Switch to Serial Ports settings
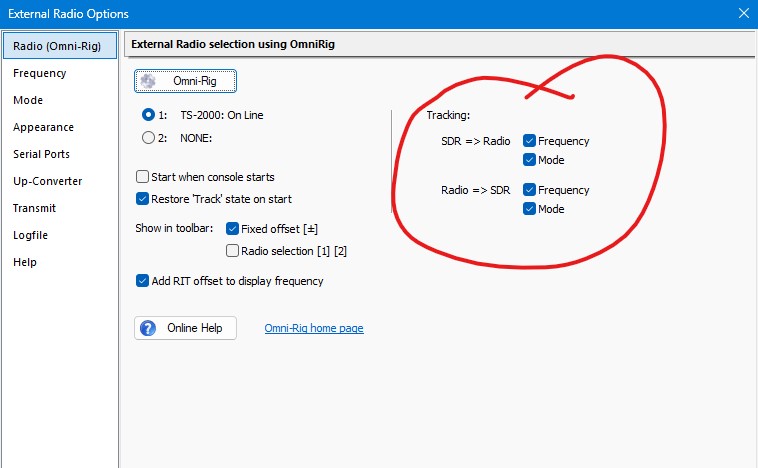The height and width of the screenshot is (468, 758). click(x=43, y=154)
